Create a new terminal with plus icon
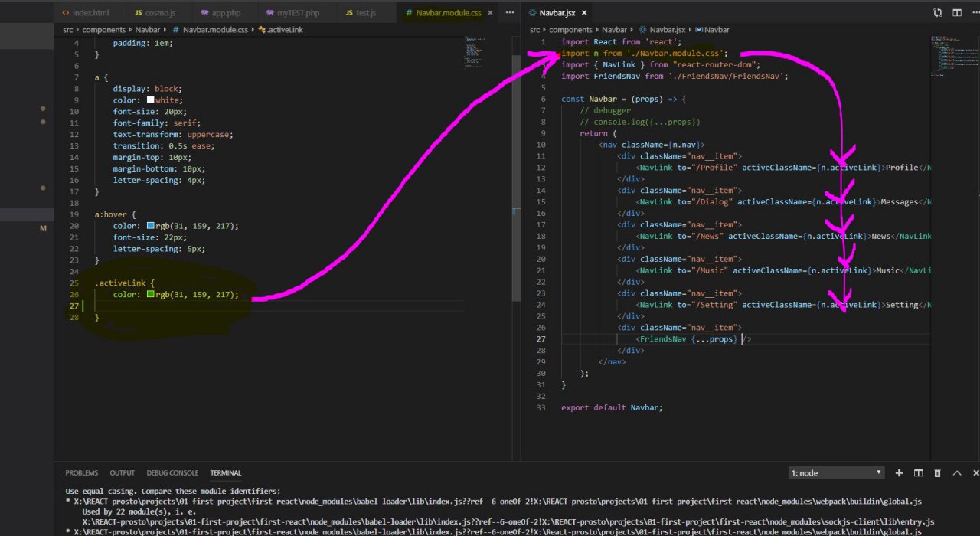The height and width of the screenshot is (536, 980). [899, 473]
